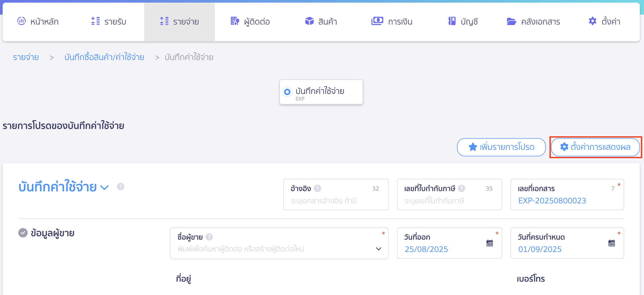Click the บันทึกซื้อสินค้า/ค่าใช้จ่าย breadcrumb link
This screenshot has height=295, width=644.
pos(104,57)
